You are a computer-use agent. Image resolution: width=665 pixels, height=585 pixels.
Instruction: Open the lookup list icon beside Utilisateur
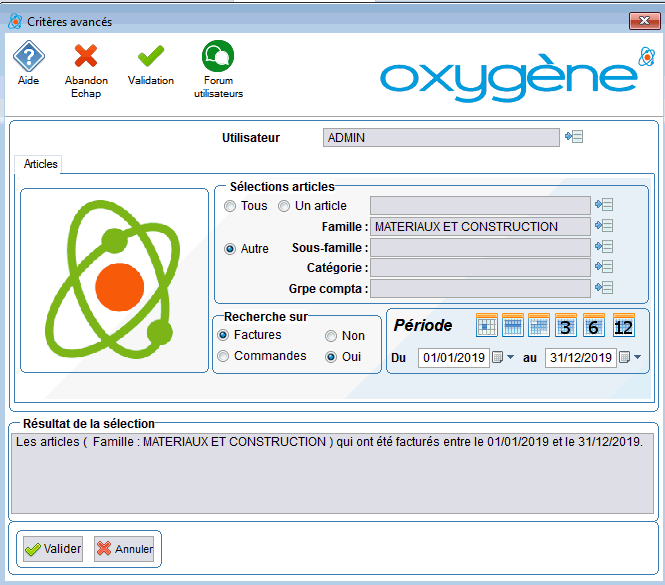pos(573,137)
